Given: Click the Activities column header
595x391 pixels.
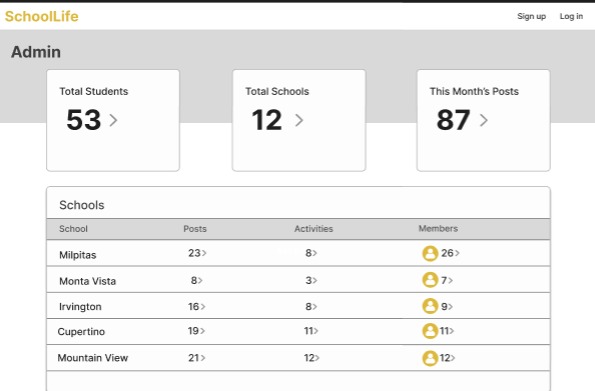Looking at the screenshot, I should (313, 229).
